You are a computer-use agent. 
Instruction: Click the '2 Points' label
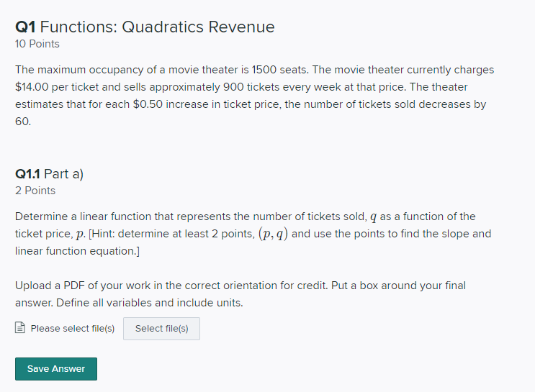tap(35, 191)
